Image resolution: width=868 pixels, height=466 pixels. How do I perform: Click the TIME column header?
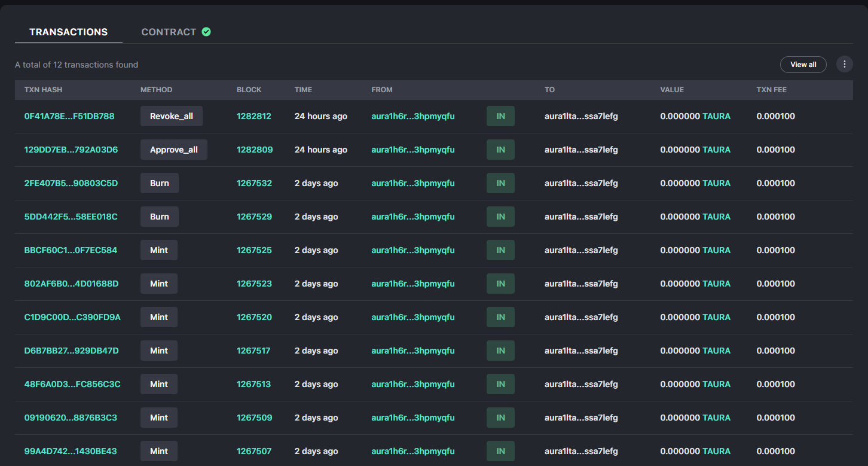303,90
